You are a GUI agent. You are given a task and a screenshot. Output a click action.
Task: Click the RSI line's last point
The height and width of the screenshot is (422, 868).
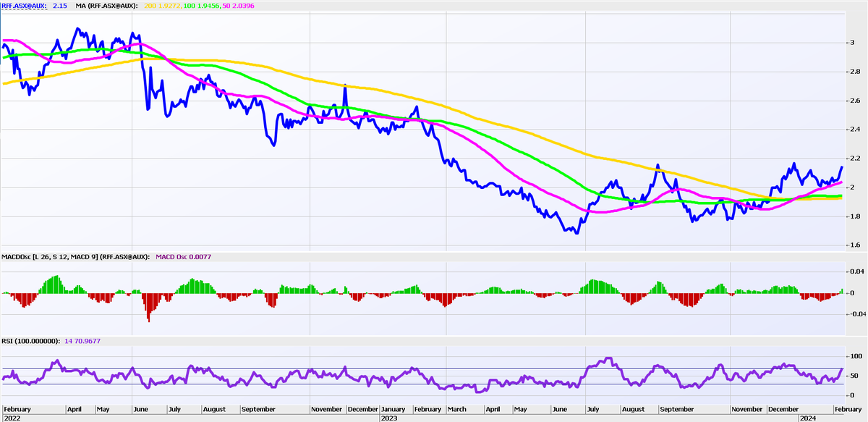[x=842, y=369]
